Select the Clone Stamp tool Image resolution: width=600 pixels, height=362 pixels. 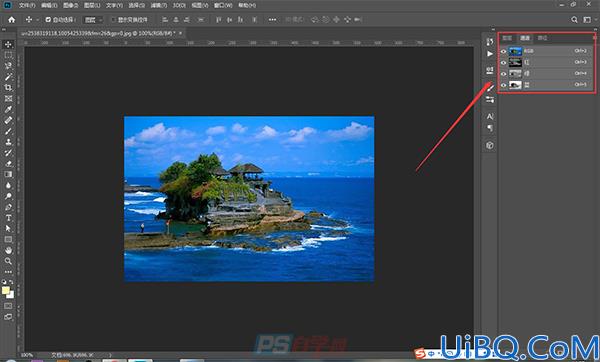pos(8,142)
